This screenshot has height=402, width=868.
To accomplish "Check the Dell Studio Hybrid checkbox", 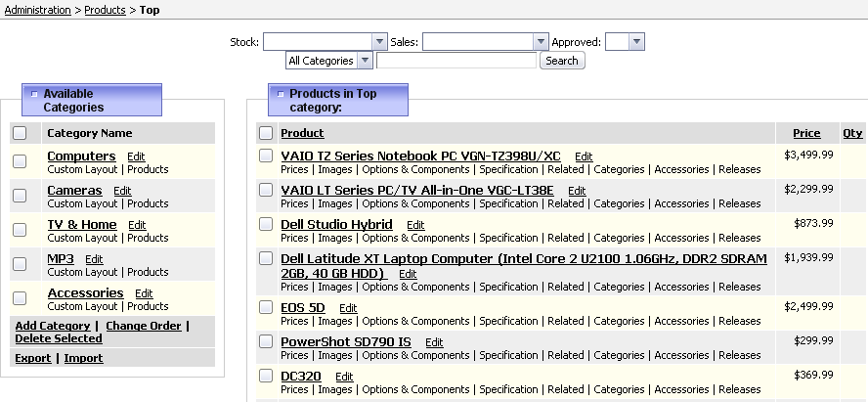I will (266, 224).
